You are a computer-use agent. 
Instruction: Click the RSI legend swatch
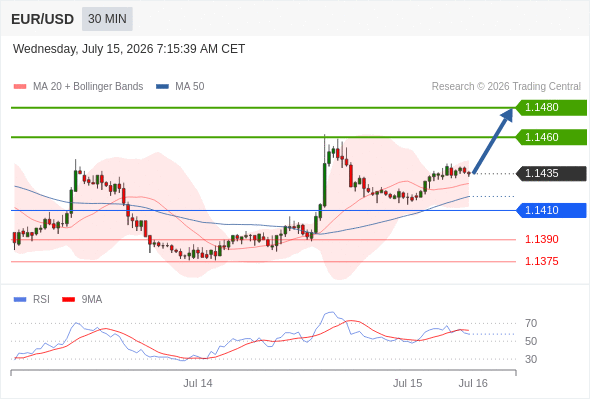click(20, 300)
